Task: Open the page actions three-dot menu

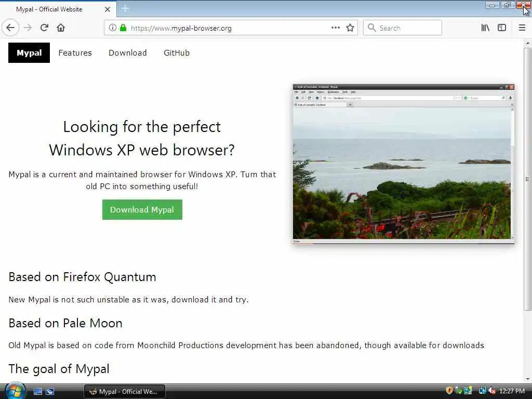Action: 335,28
